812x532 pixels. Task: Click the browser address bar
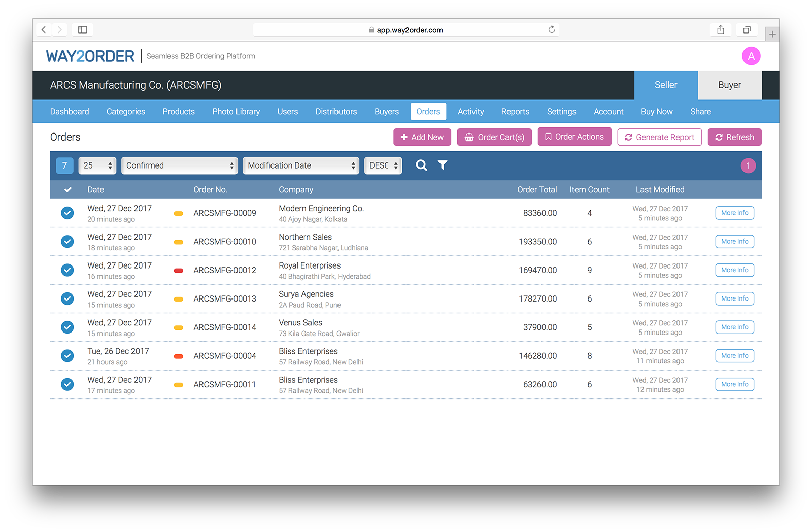click(x=406, y=30)
